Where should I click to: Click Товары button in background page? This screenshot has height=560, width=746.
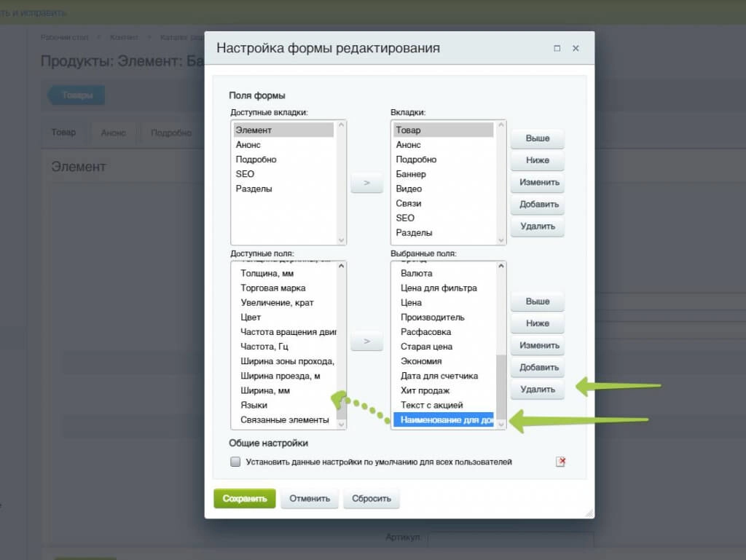click(76, 95)
